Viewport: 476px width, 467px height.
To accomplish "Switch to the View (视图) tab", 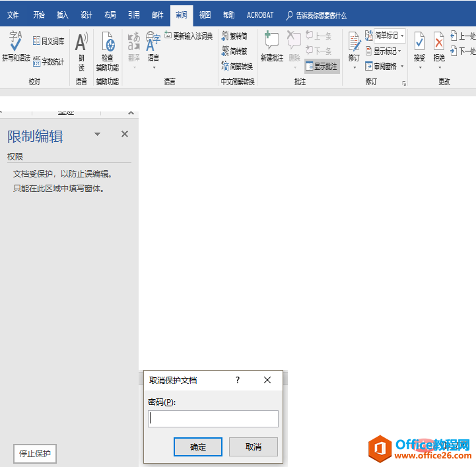I will click(x=205, y=15).
